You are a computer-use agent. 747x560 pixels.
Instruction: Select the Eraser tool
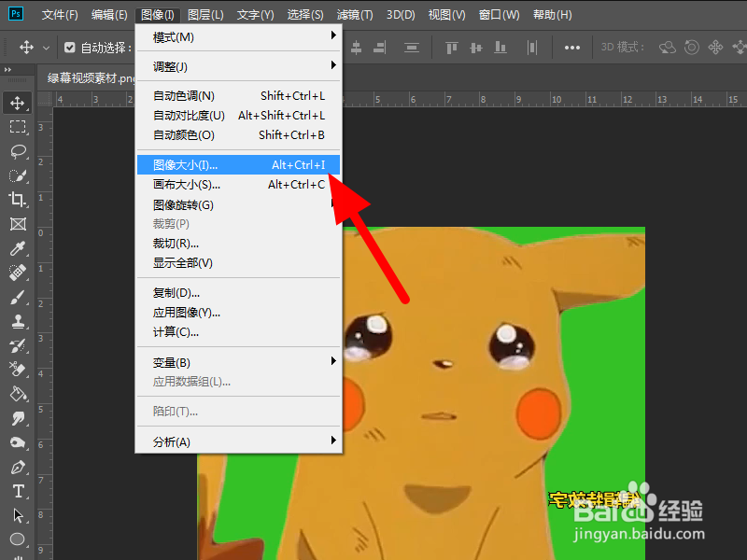[x=18, y=370]
